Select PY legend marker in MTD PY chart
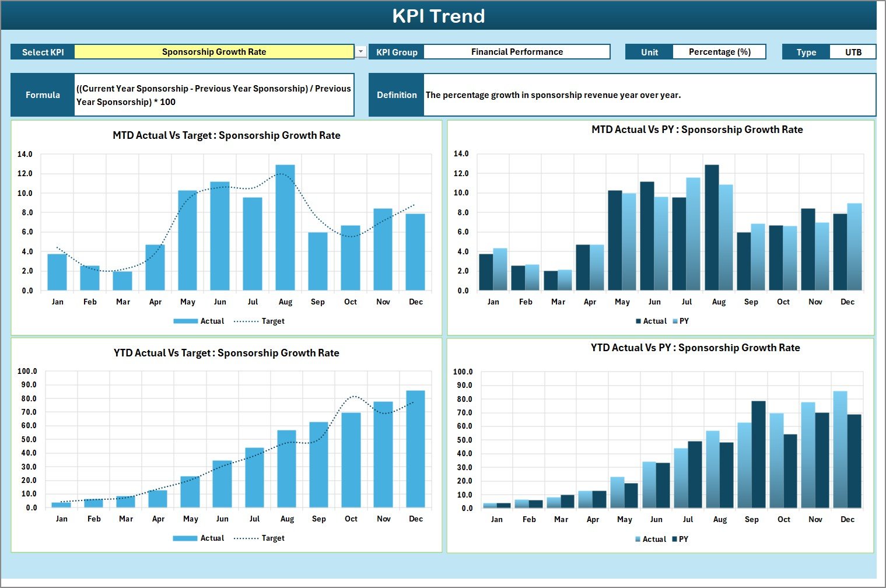886x588 pixels. click(675, 321)
